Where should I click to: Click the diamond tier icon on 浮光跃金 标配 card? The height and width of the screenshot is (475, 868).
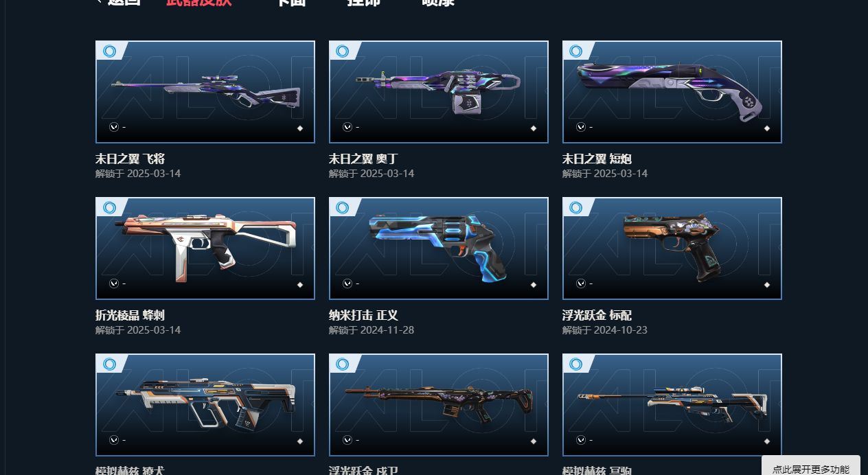[767, 285]
